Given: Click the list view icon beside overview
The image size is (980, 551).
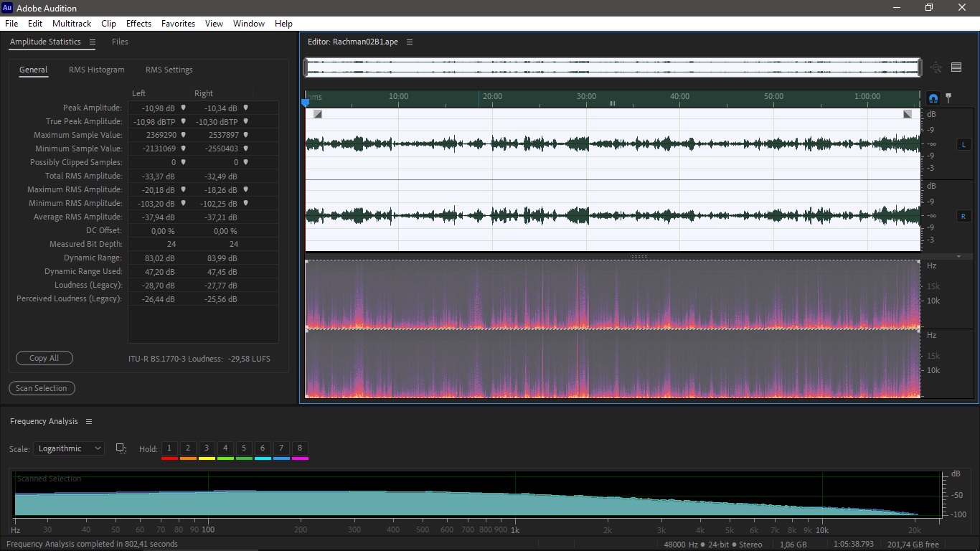Looking at the screenshot, I should (x=956, y=67).
